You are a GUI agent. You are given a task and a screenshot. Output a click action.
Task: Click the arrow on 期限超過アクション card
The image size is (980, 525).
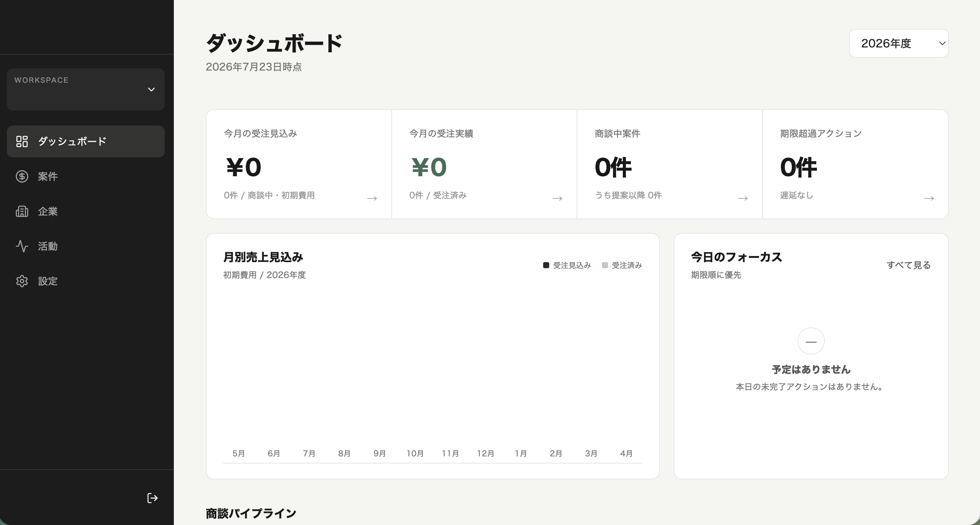point(929,198)
